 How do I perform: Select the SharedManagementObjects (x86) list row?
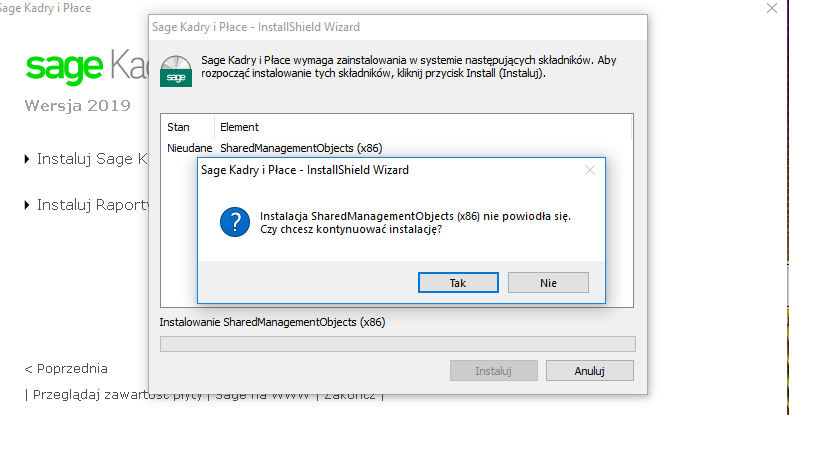pos(396,148)
